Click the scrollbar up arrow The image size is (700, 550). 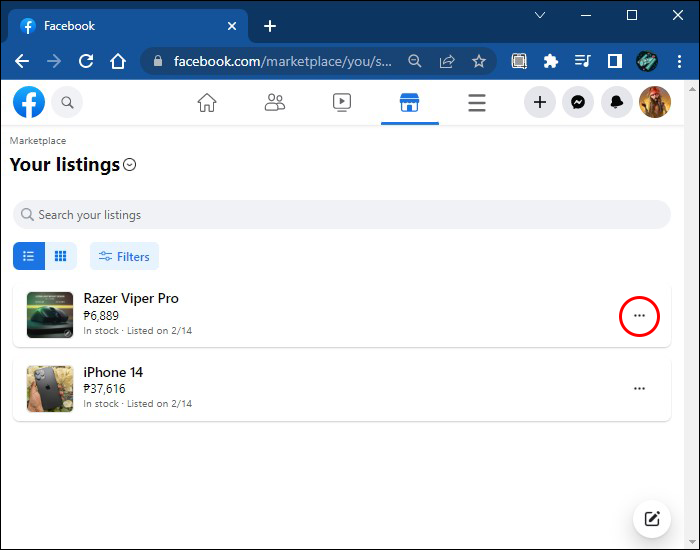(x=692, y=90)
